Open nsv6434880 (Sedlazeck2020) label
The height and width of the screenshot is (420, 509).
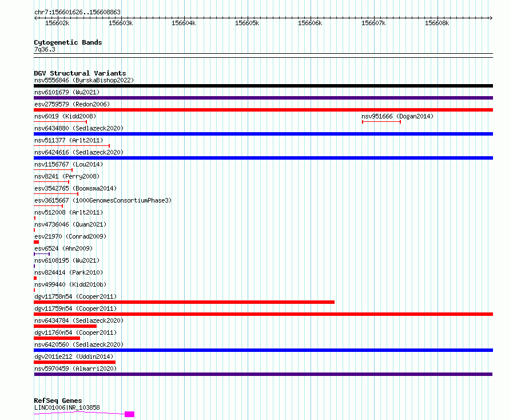pos(79,128)
